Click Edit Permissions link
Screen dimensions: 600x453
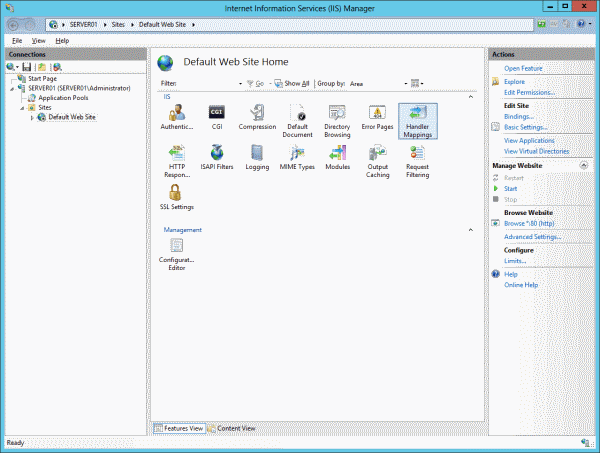tap(529, 92)
